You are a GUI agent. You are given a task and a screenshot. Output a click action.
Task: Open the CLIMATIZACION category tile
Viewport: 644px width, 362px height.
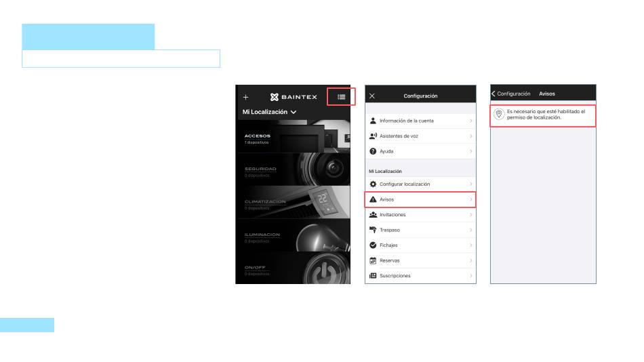[x=294, y=202]
